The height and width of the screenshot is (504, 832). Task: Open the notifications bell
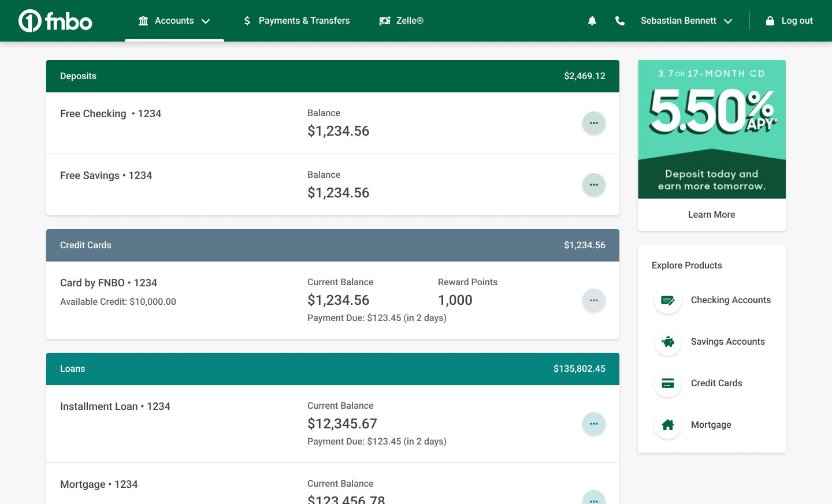point(592,21)
